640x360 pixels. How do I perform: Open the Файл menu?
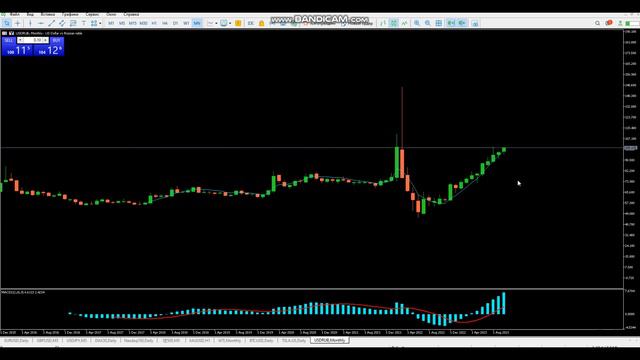tap(15, 14)
